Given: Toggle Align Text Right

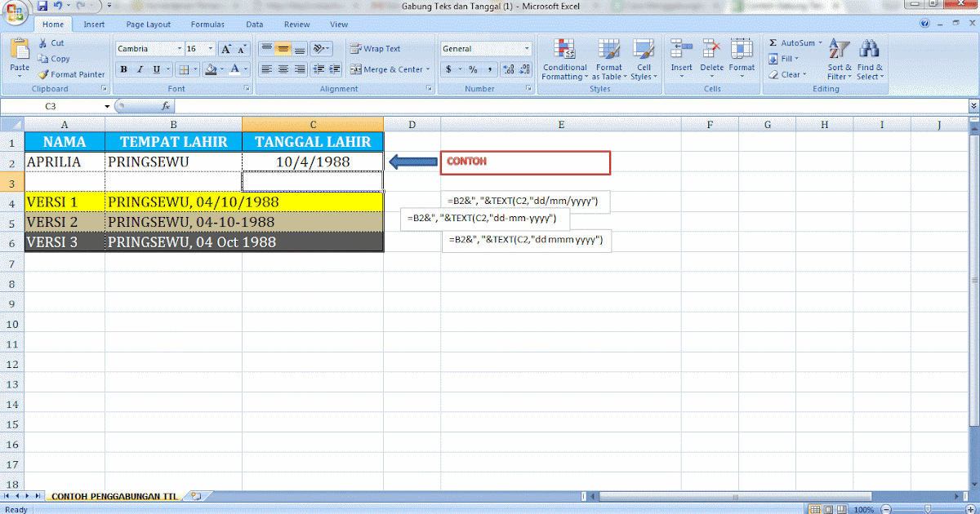Looking at the screenshot, I should (300, 69).
